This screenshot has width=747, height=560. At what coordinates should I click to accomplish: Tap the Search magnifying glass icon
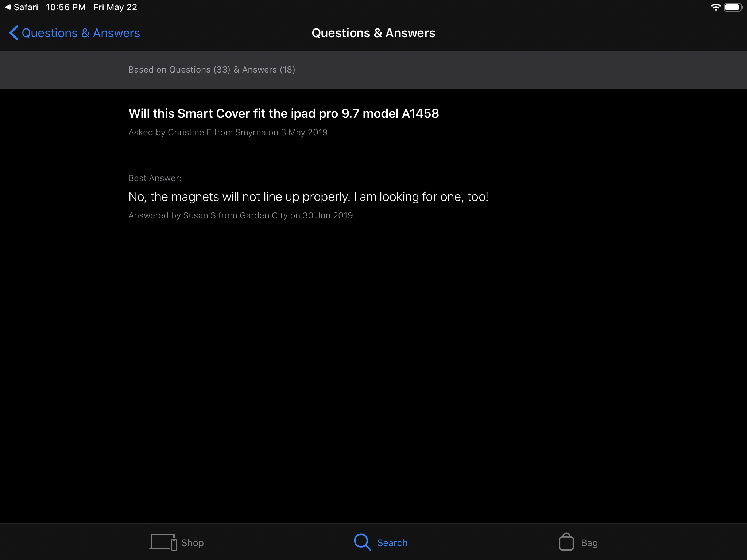click(x=362, y=542)
